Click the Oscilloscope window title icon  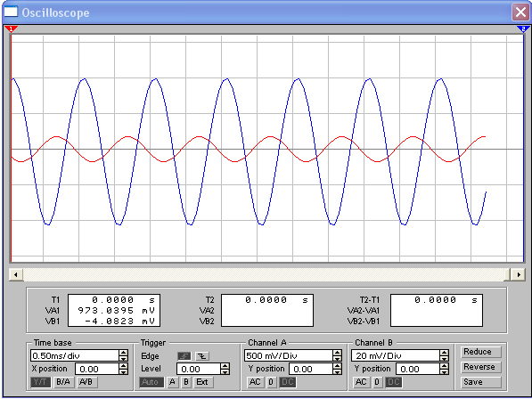11,12
